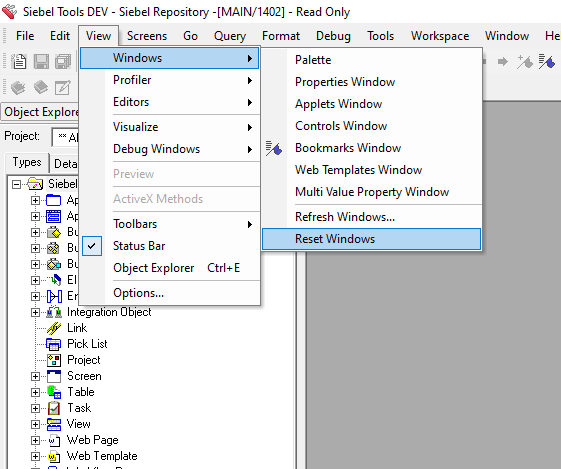Collapse the Siebel Objects root node

coord(16,184)
